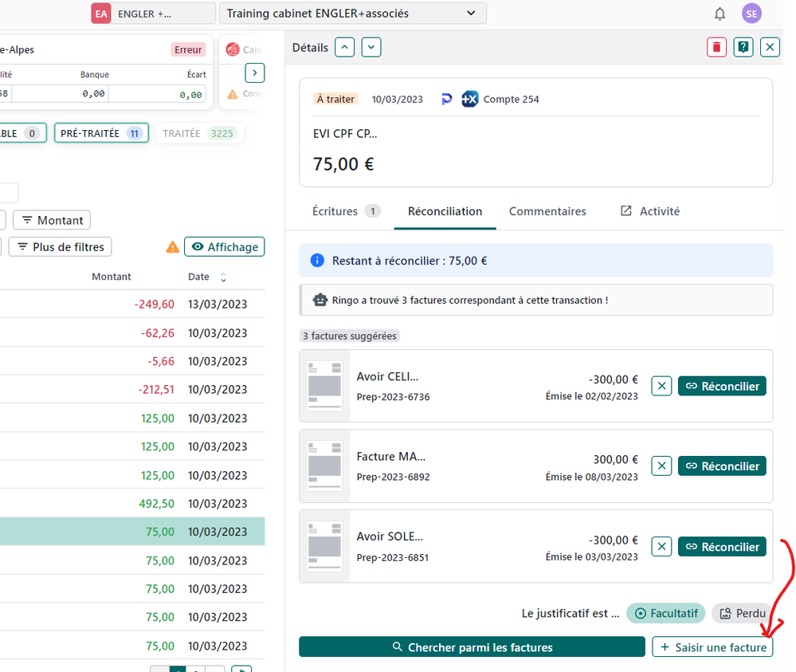Screen dimensions: 796x672
Task: Open the Avoir CELI invoice thumbnail
Action: click(324, 386)
